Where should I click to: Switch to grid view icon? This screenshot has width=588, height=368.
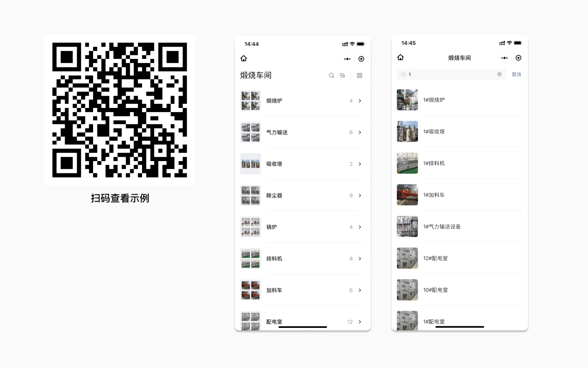click(360, 76)
